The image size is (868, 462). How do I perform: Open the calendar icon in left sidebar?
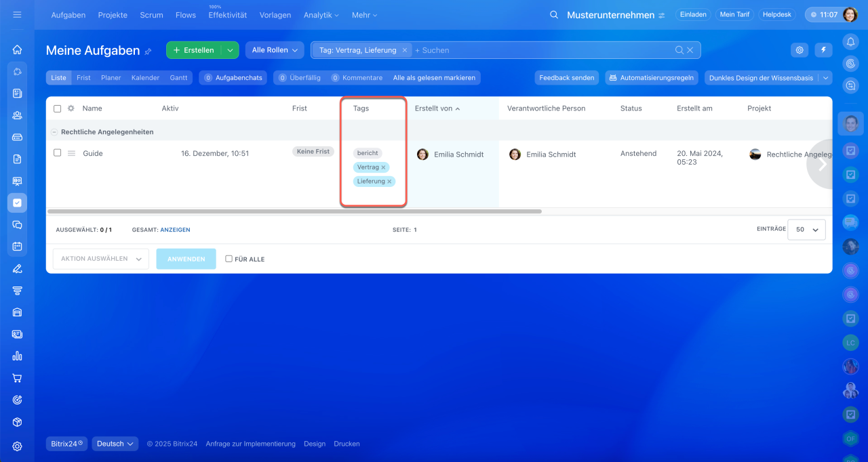tap(17, 247)
